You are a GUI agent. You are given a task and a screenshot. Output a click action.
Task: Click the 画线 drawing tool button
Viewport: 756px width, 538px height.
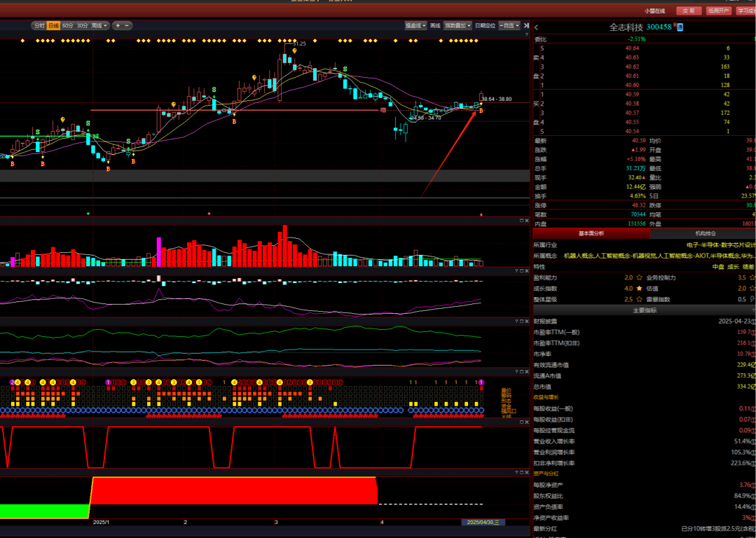point(435,25)
